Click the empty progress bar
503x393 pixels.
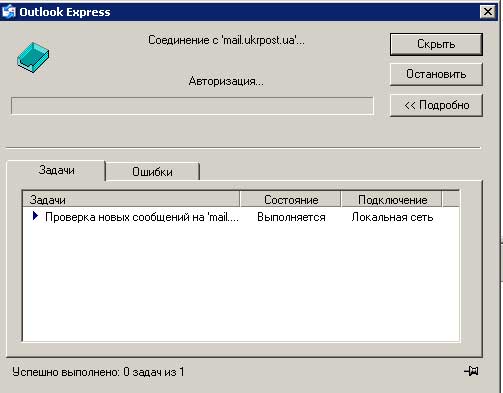(x=192, y=106)
